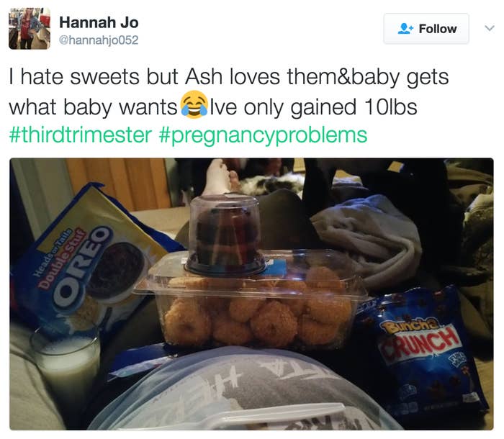
Task: Click the orange curtain in the photo
Action: 119,181
